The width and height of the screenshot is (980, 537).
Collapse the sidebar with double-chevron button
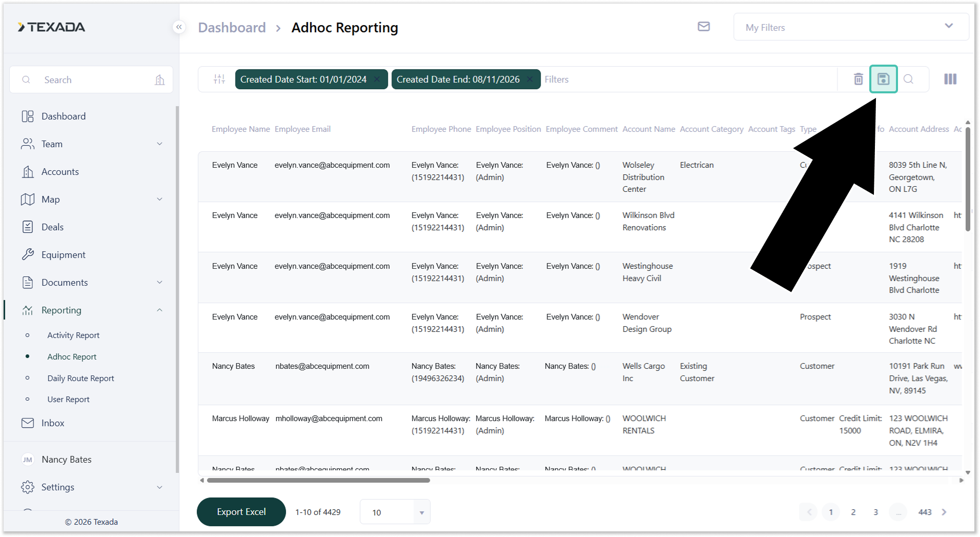click(179, 27)
